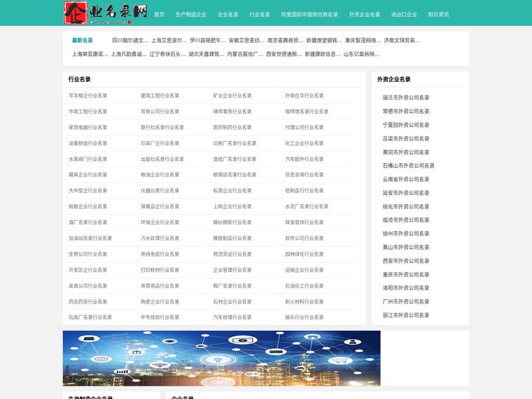This screenshot has width=532, height=399.
Task: Click the 辽宁叁块石头... listing
Action: [168, 54]
